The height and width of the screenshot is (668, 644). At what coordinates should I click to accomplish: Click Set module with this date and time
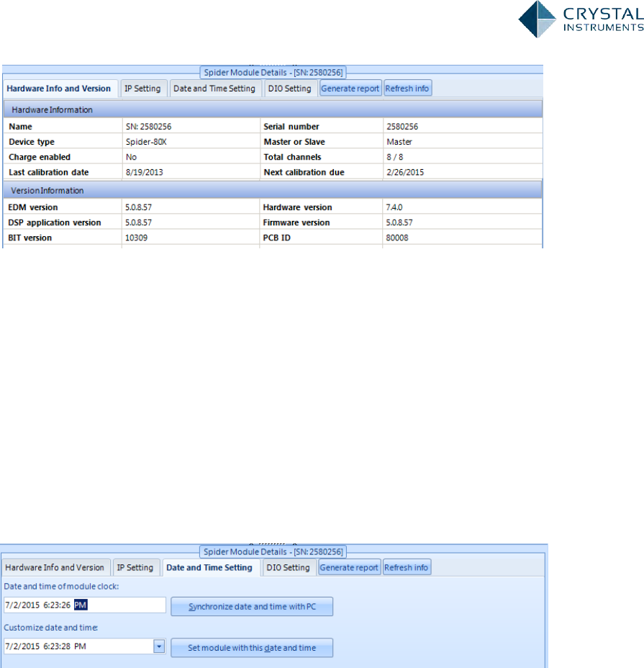252,648
